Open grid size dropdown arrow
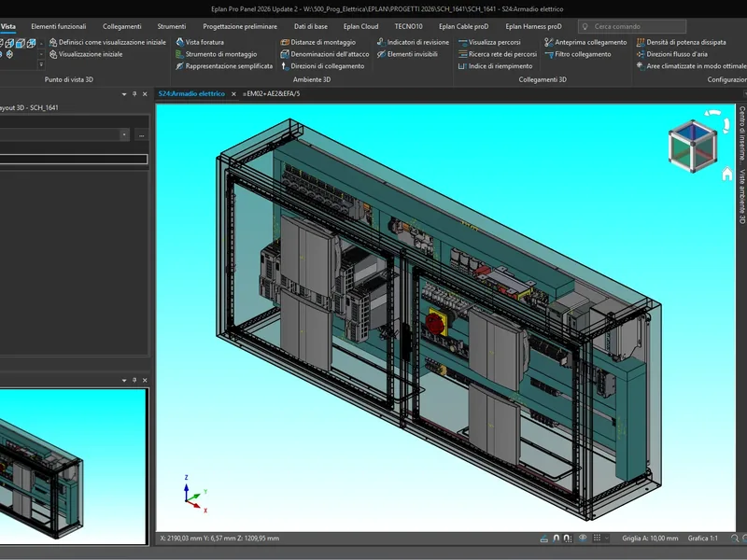 [x=606, y=539]
